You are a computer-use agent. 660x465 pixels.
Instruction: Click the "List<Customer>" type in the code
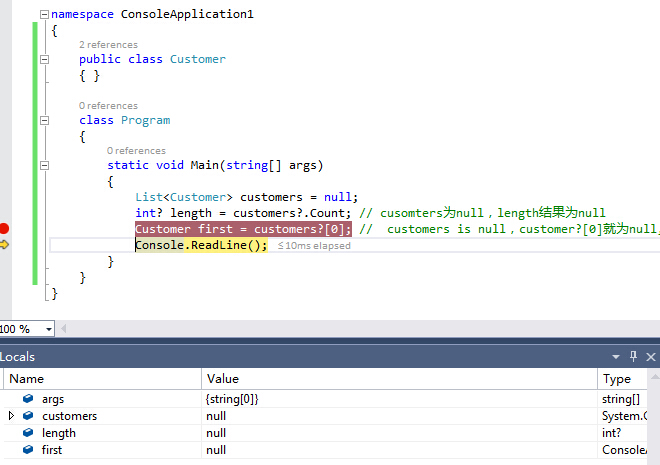tap(184, 197)
